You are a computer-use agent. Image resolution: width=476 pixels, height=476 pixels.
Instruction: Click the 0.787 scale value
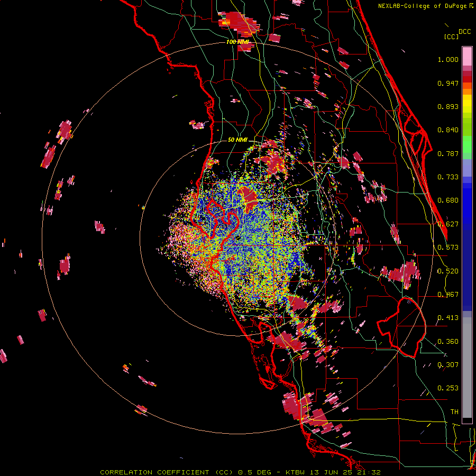point(448,153)
